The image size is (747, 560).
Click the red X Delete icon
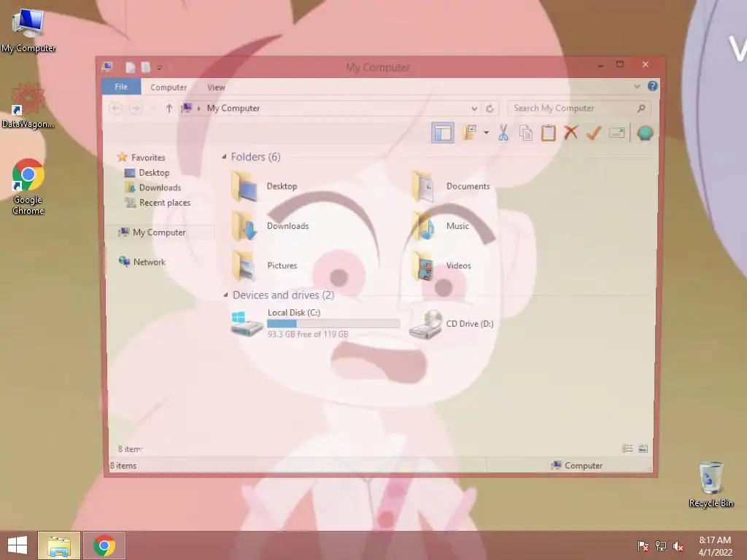click(x=570, y=133)
